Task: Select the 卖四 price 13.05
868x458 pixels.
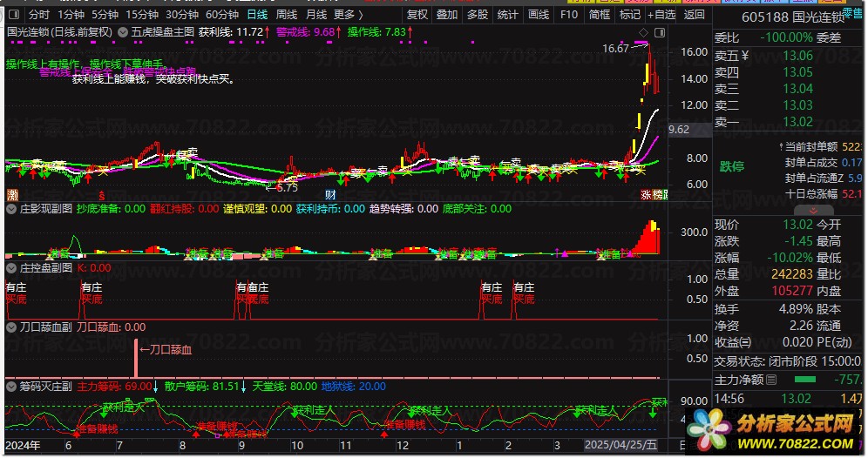Action: [x=797, y=72]
